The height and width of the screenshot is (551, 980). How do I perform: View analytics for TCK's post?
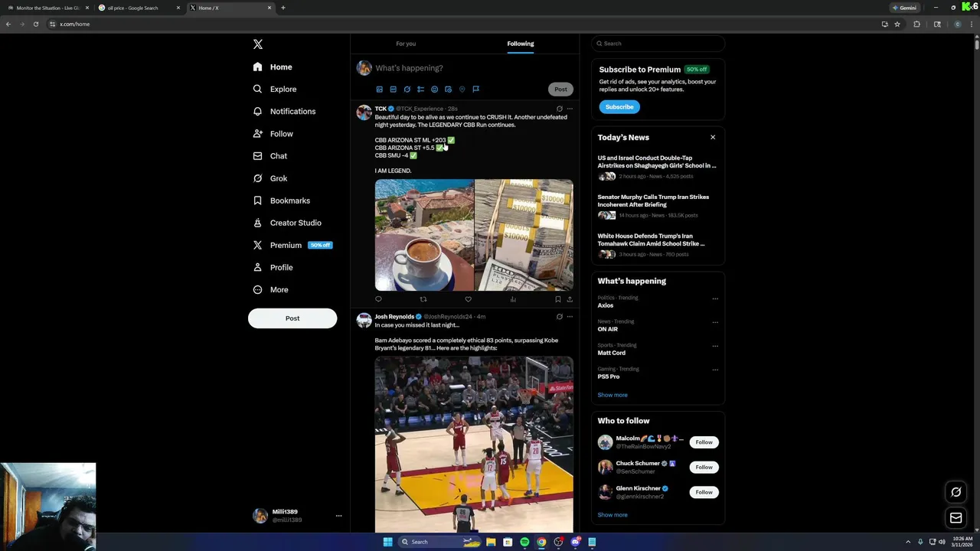click(513, 299)
